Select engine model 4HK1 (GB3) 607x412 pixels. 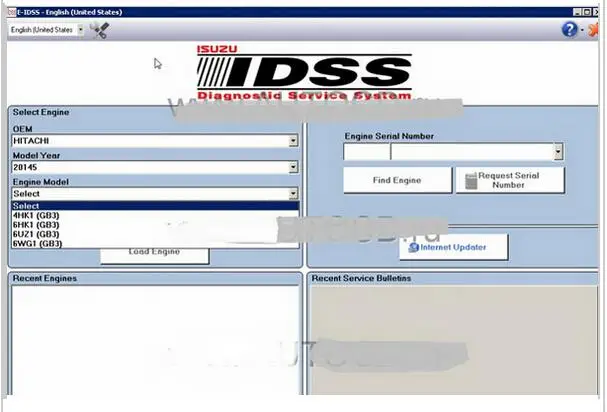pyautogui.click(x=155, y=215)
